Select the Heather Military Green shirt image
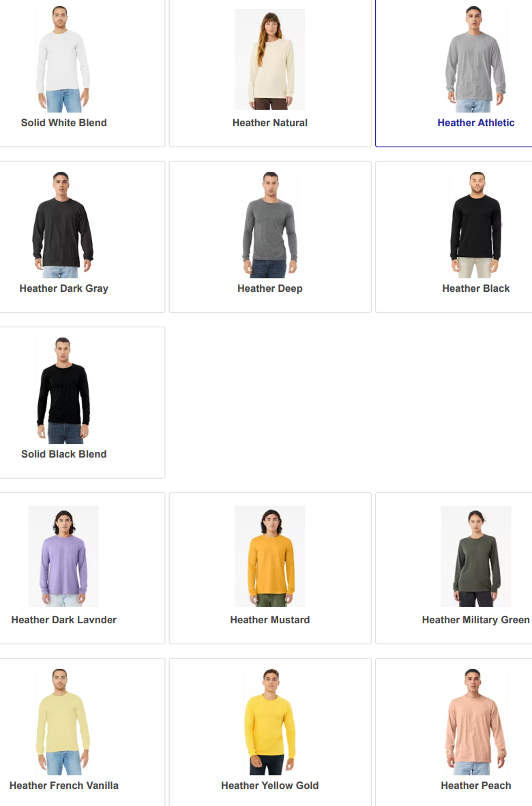This screenshot has height=806, width=532. point(476,556)
